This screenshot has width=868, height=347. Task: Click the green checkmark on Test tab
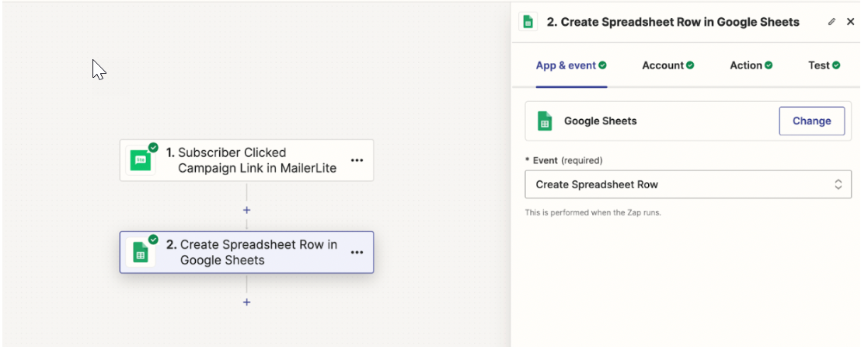(836, 65)
